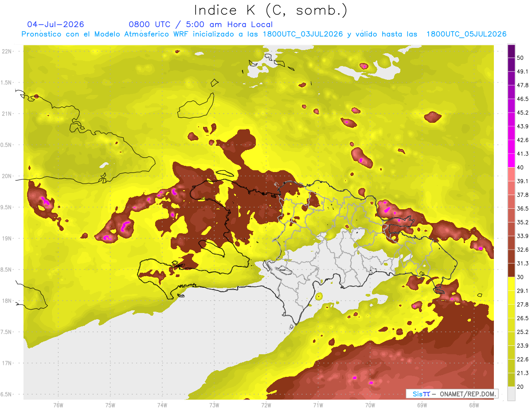Click the legend value '26.5'
Viewport: 532px width, 411px height.
pyautogui.click(x=522, y=318)
